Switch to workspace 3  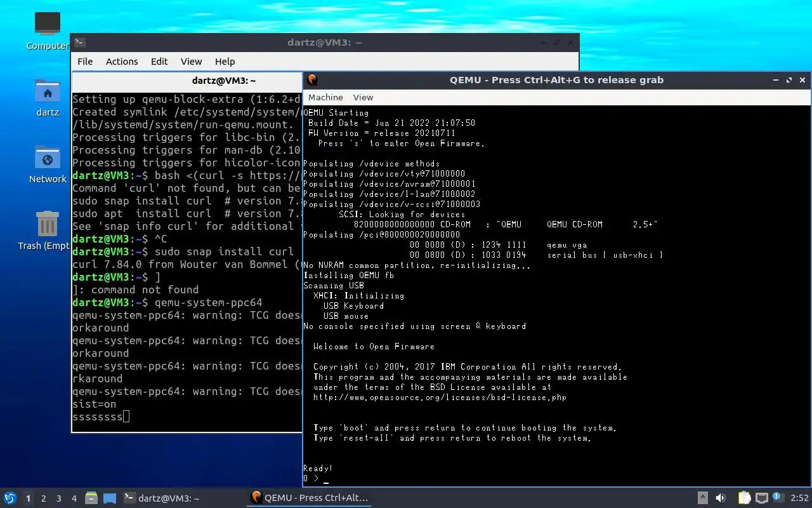(x=59, y=498)
